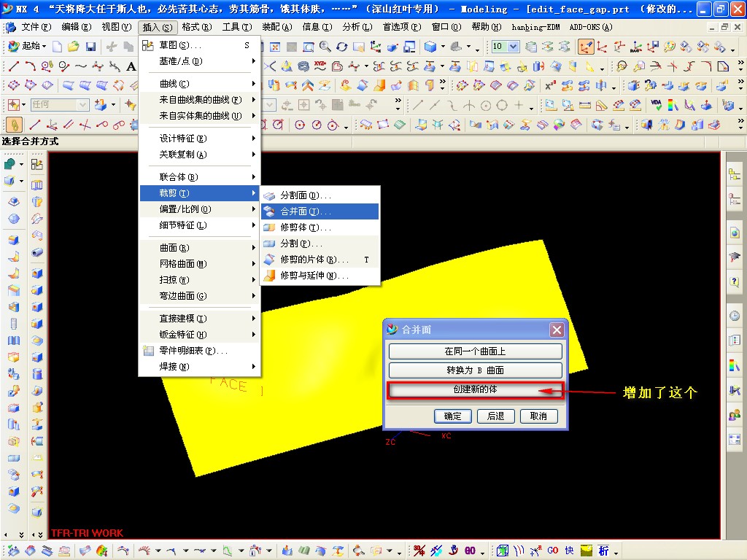Expand 设计特征(E) submenu
This screenshot has width=747, height=560.
pyautogui.click(x=200, y=139)
